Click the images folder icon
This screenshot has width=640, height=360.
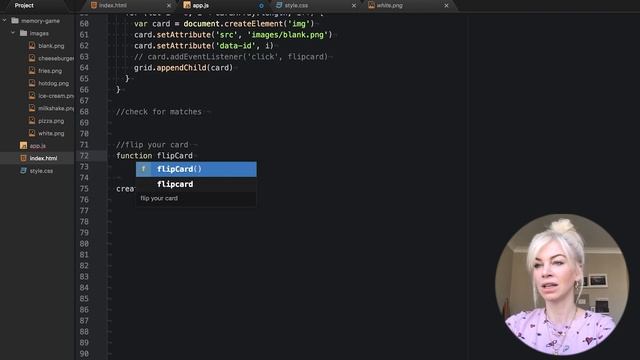click(24, 33)
